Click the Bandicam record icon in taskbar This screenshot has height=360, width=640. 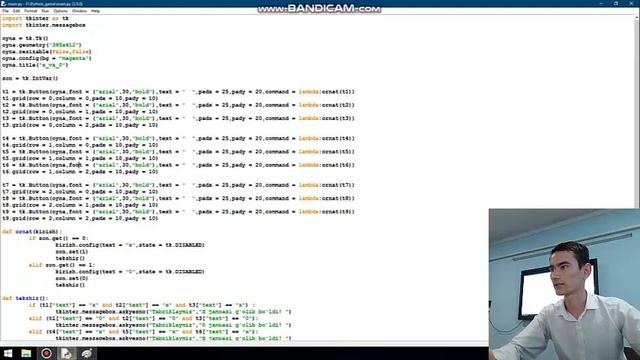tap(46, 353)
